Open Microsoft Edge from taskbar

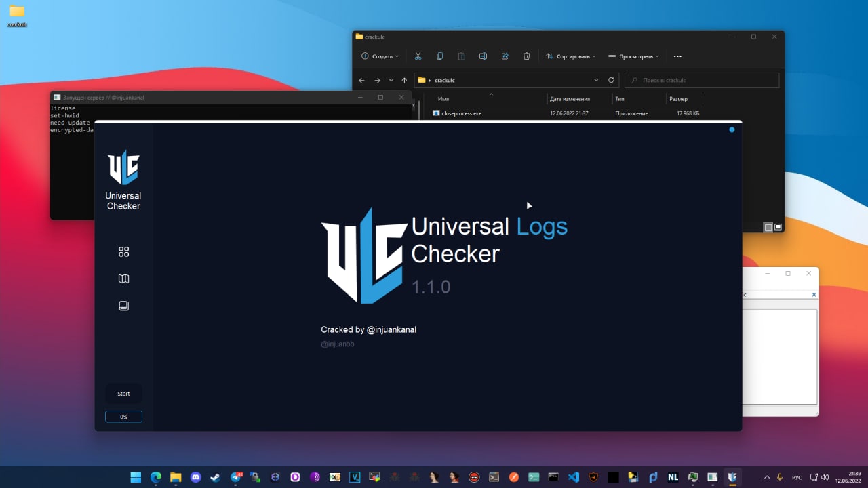tap(155, 477)
